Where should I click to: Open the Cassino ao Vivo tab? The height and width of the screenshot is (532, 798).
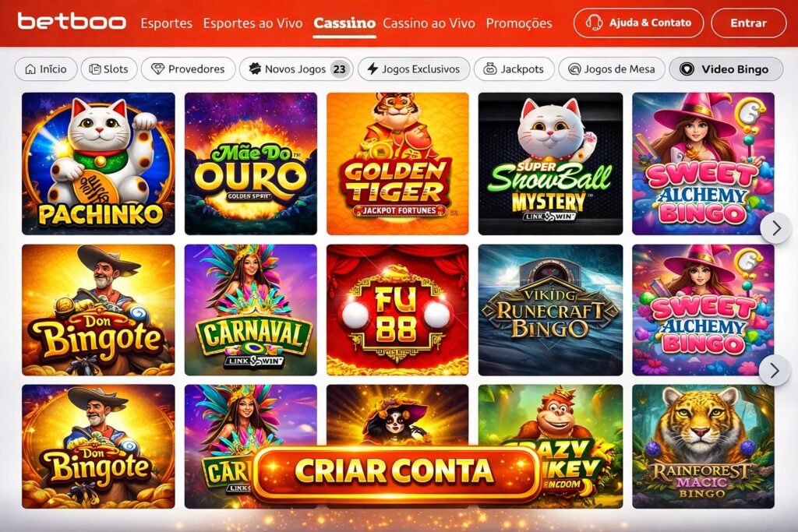click(429, 23)
